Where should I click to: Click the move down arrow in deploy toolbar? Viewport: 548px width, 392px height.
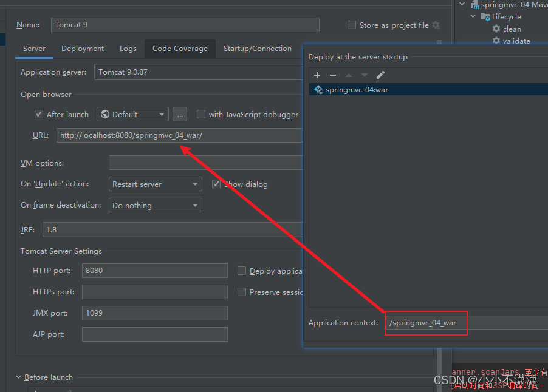[365, 75]
